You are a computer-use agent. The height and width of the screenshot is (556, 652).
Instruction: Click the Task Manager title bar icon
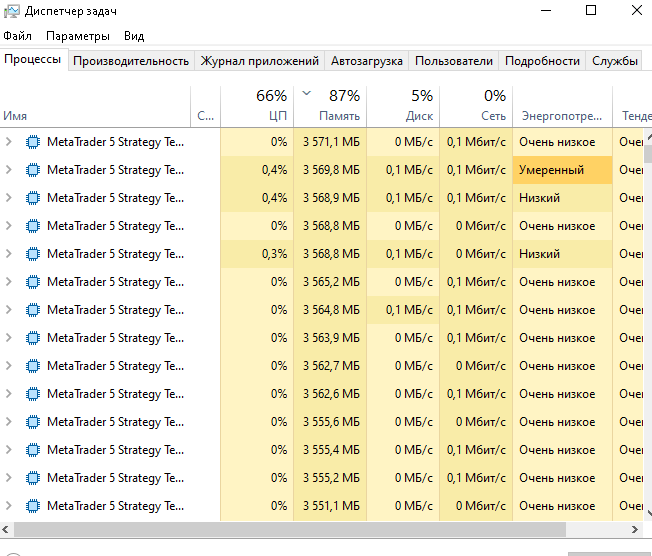point(12,11)
